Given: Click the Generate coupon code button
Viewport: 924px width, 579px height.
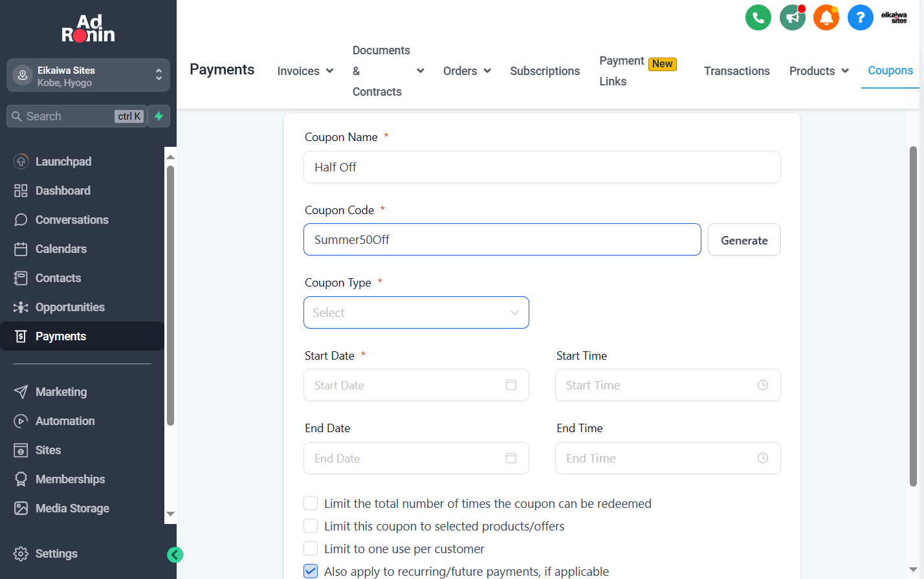Looking at the screenshot, I should tap(744, 240).
